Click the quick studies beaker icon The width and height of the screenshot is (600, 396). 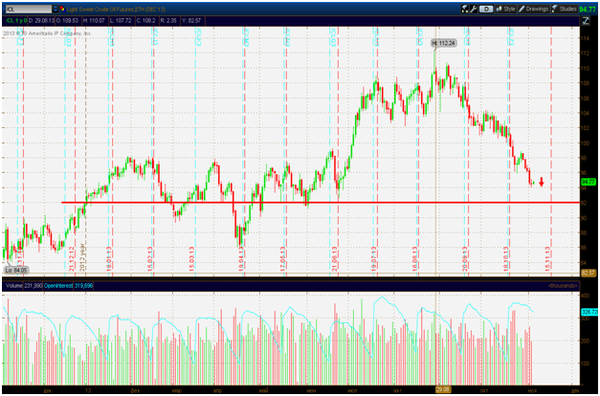coord(465,9)
